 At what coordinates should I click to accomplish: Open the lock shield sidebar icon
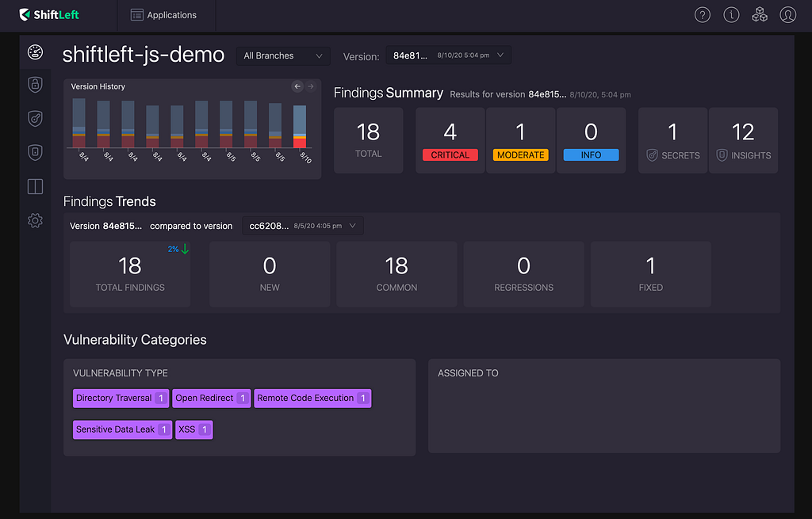coord(35,84)
